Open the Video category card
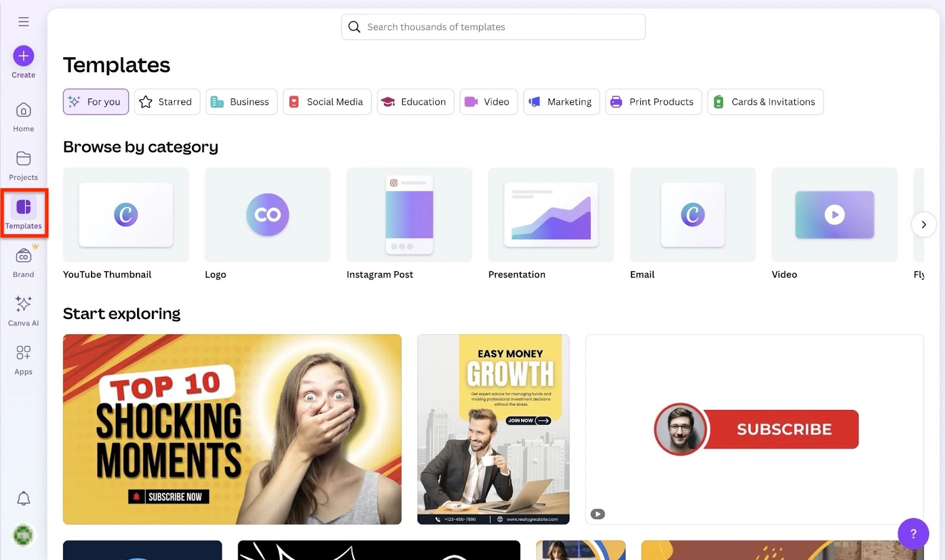Viewport: 945px width, 560px height. pyautogui.click(x=835, y=215)
